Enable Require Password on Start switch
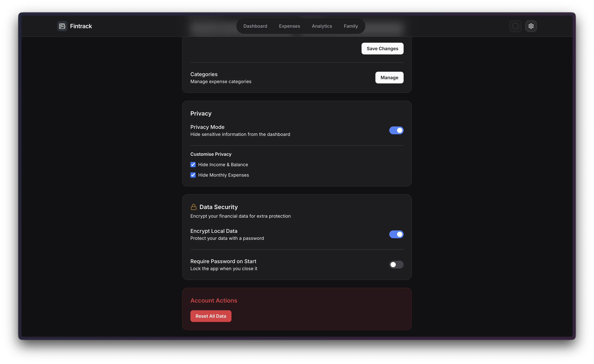Screen dimensions: 594x364 coord(396,264)
